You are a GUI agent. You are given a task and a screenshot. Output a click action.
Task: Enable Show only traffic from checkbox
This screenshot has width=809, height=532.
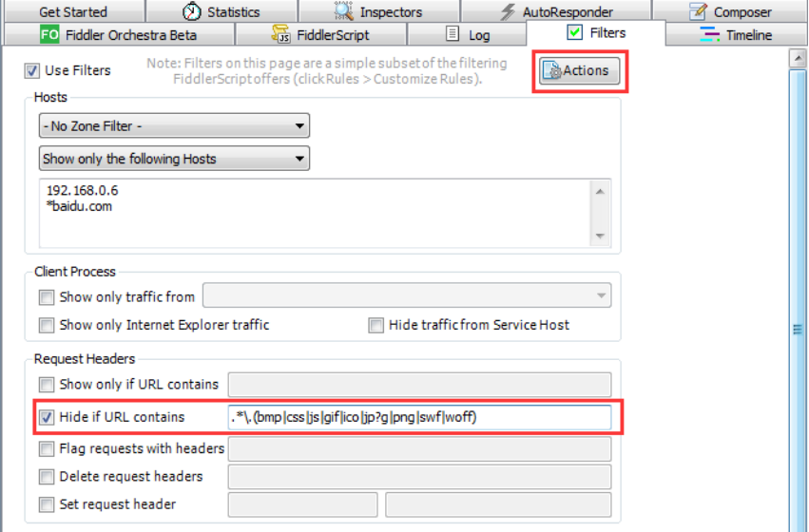point(47,297)
